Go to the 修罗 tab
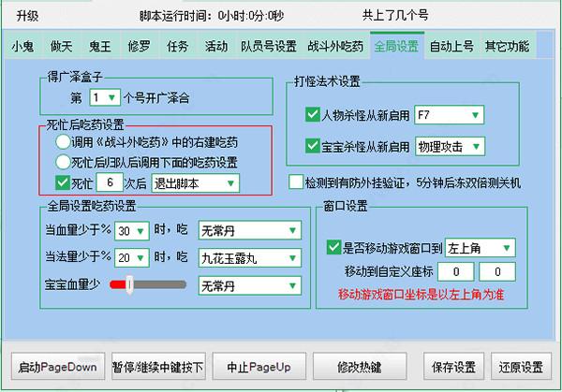Viewport: 562px width, 392px height. pos(139,46)
